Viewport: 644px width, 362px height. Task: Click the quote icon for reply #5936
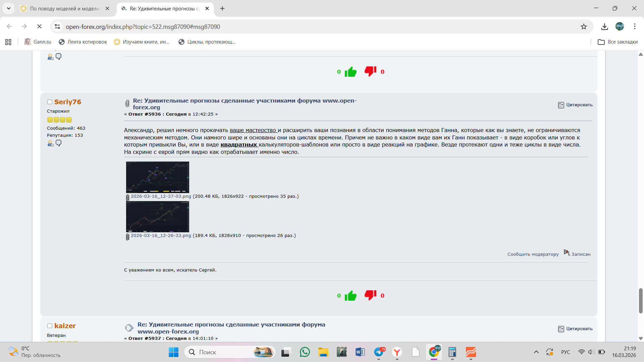pos(561,105)
